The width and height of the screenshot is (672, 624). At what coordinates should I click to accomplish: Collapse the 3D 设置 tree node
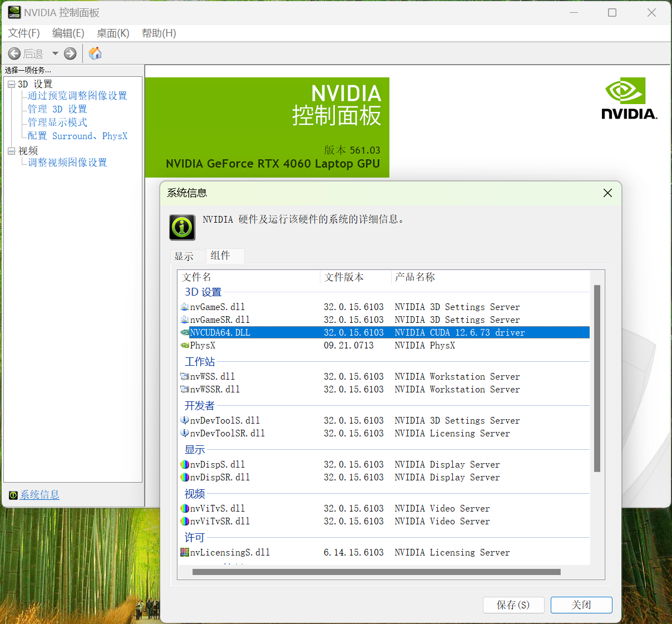[x=12, y=84]
